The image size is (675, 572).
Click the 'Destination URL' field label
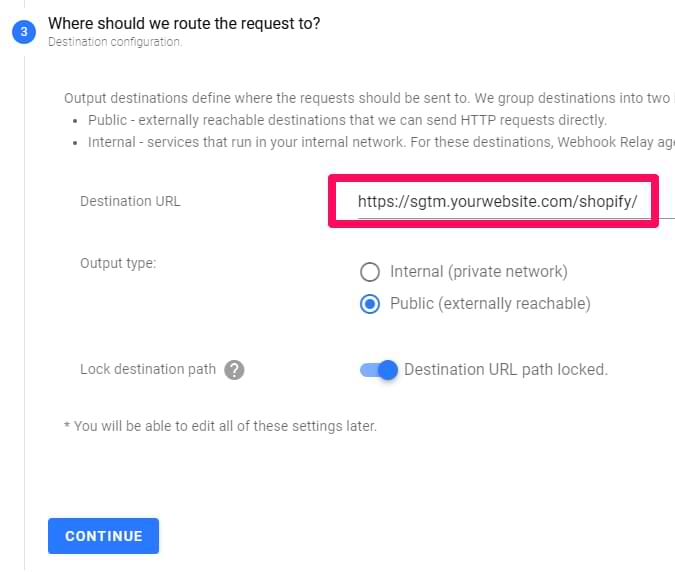(130, 201)
